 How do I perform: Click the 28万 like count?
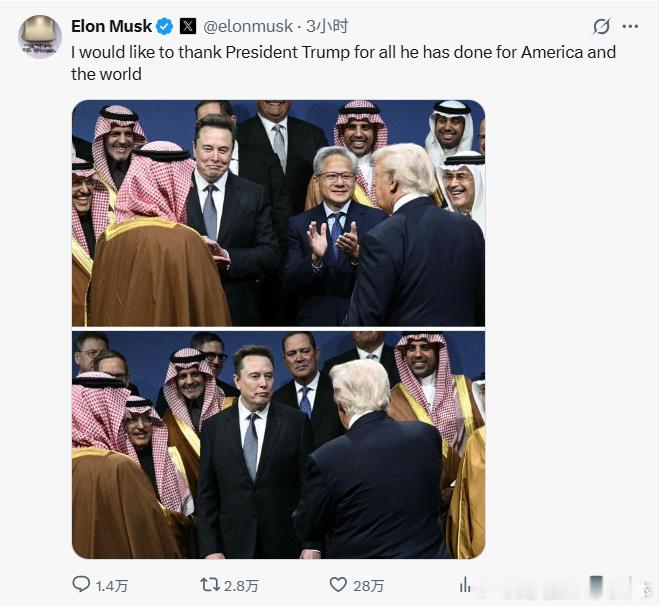pyautogui.click(x=369, y=586)
